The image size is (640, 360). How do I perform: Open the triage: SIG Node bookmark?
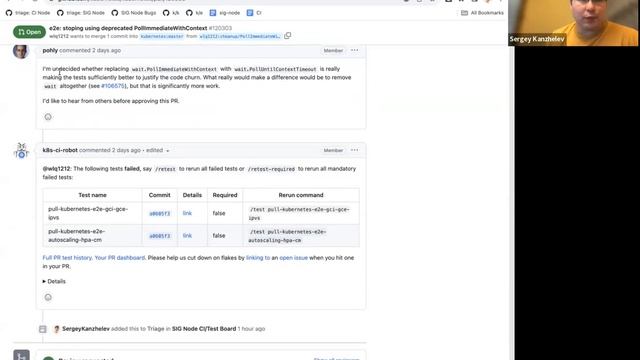(x=81, y=13)
